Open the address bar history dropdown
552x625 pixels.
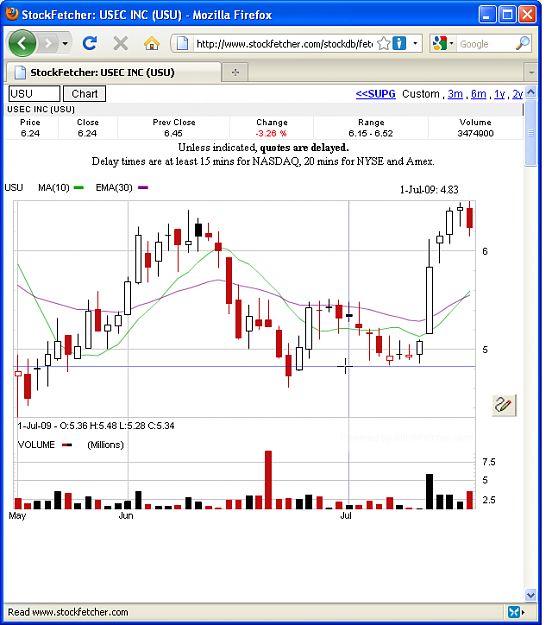415,43
